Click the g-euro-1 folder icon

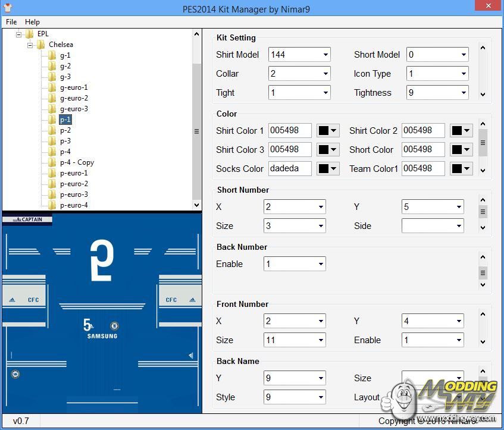click(x=52, y=87)
